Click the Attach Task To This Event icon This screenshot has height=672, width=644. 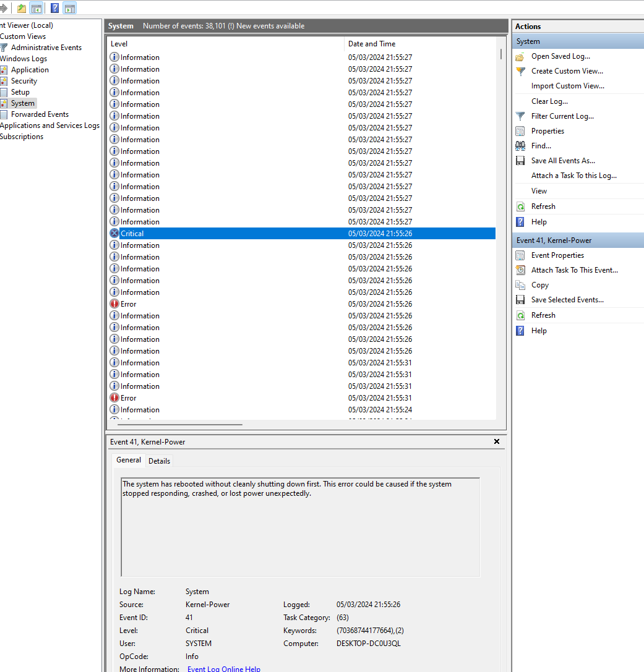pyautogui.click(x=520, y=270)
